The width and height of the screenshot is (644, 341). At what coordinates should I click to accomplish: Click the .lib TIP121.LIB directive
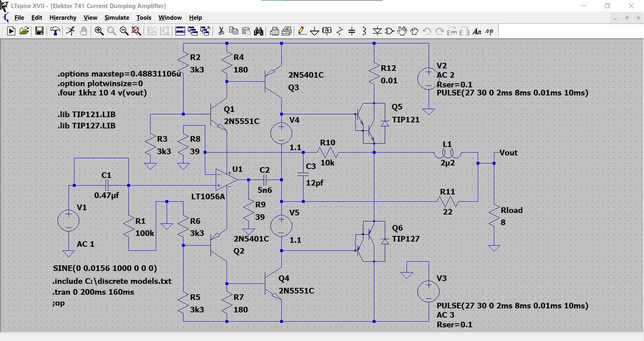click(x=87, y=114)
